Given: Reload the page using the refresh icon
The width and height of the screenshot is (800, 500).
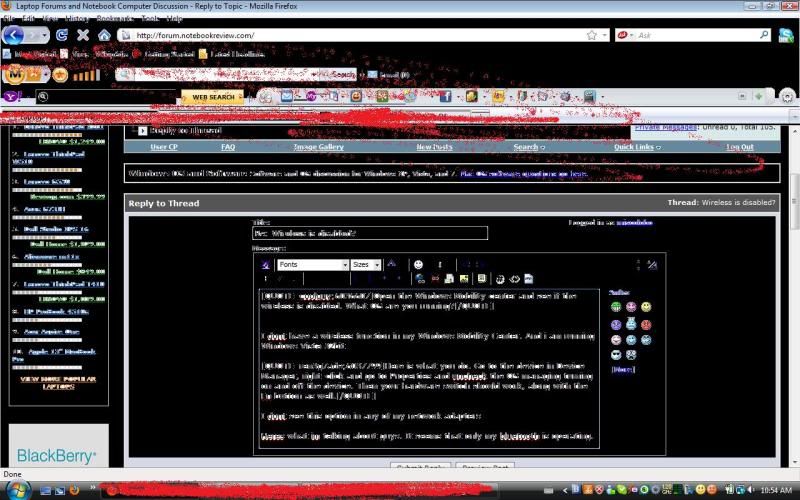Looking at the screenshot, I should [62, 35].
